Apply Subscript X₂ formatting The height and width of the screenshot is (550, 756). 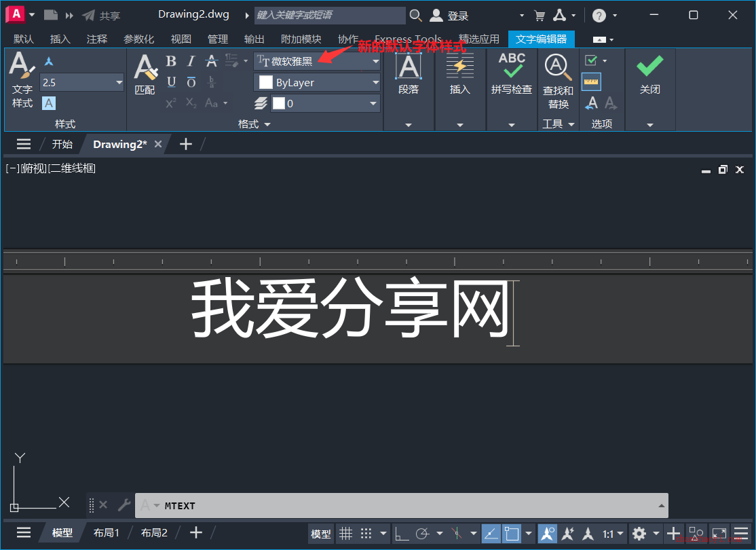click(191, 103)
